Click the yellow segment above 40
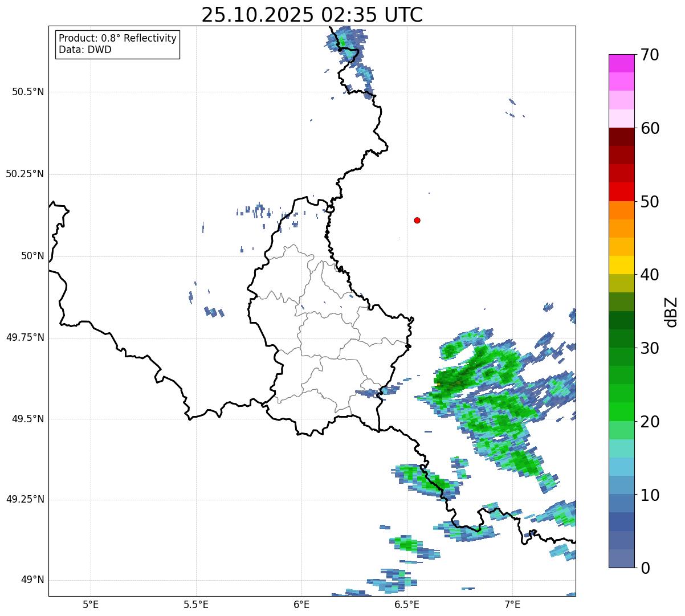 point(621,265)
